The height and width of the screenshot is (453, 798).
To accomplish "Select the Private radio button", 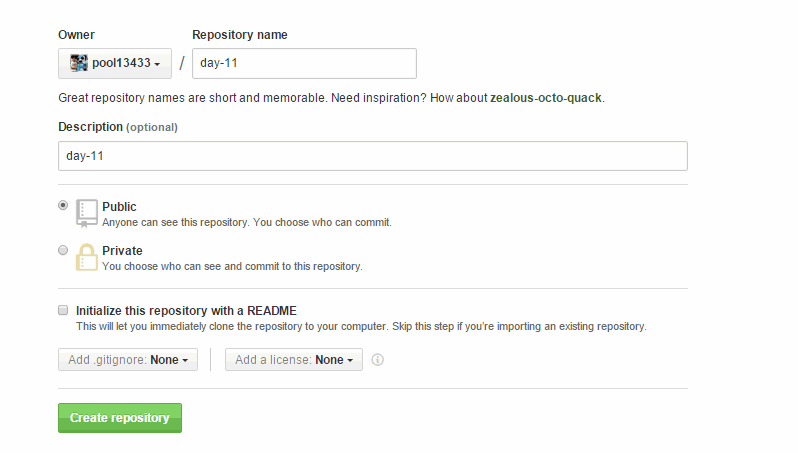I will click(63, 250).
